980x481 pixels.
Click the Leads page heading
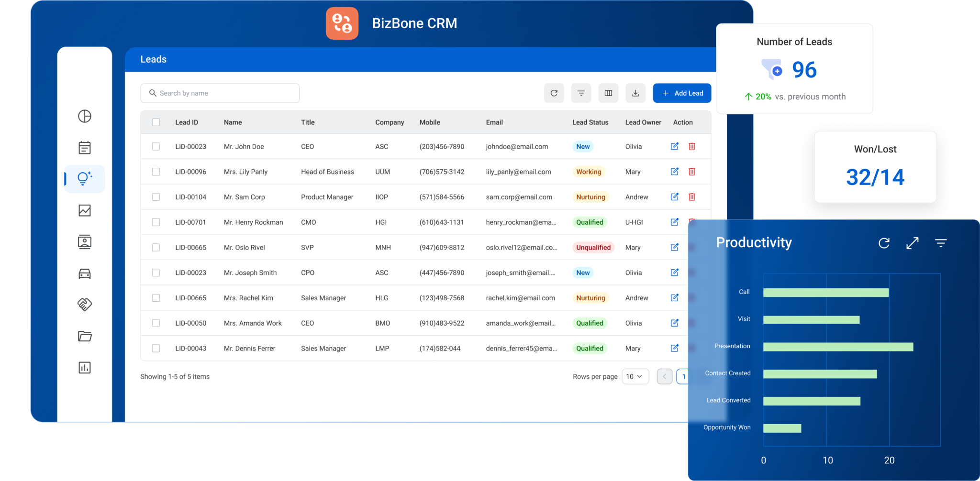(154, 59)
